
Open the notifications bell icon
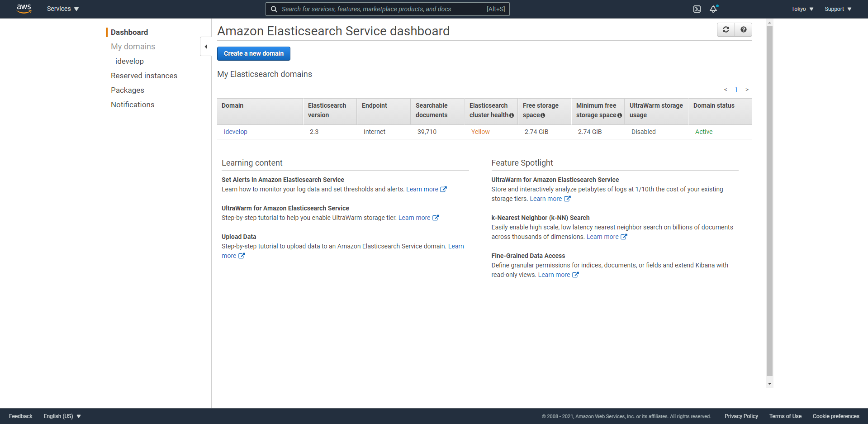713,9
